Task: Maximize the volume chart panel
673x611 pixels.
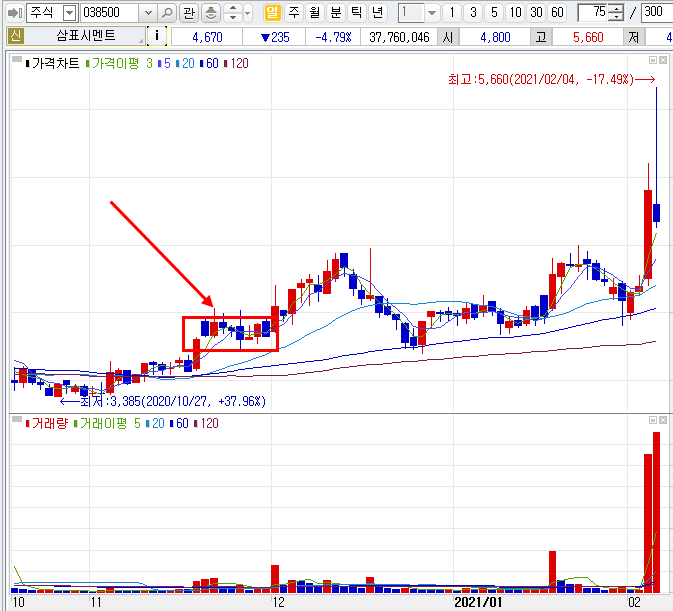Action: 653,420
